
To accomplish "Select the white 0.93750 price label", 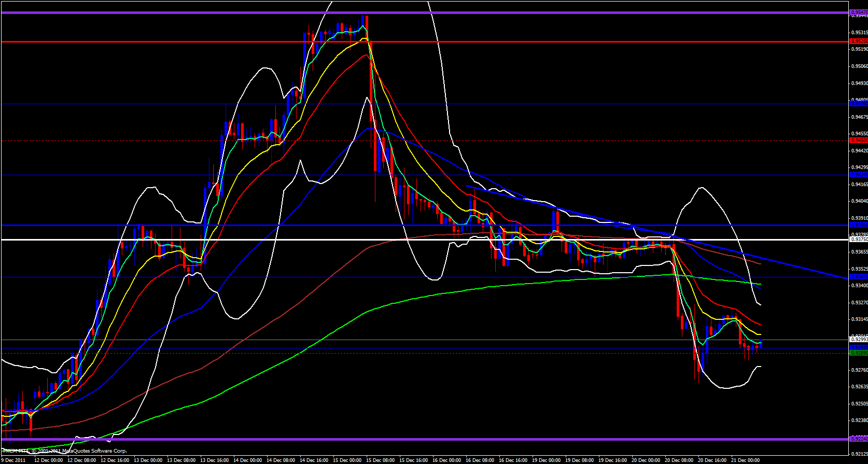I will (858, 240).
